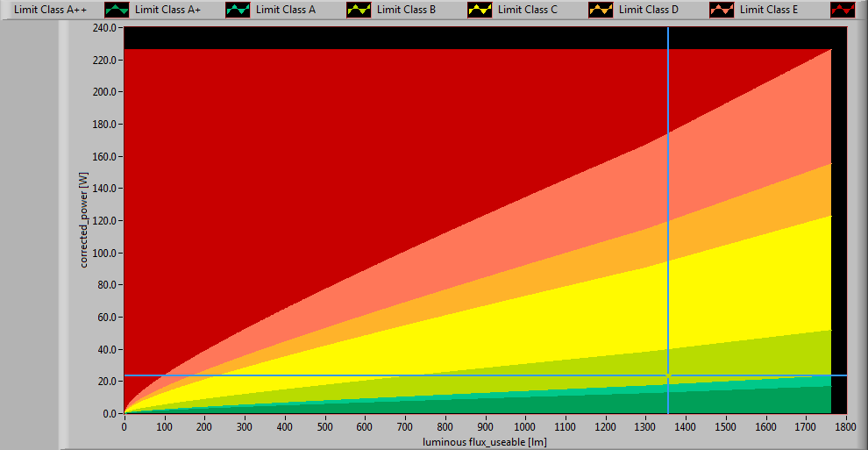
Task: Click the "luminous flux_useable [lm]" axis label
Action: [x=484, y=441]
